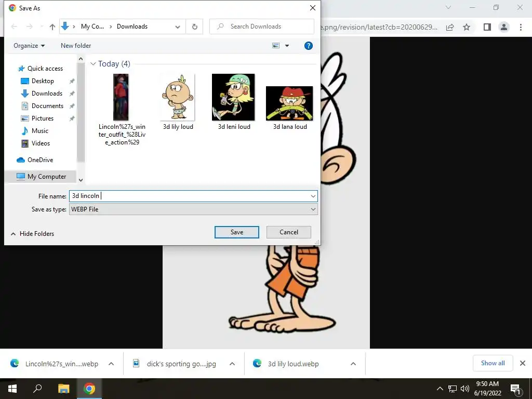Go forward in Save As dialog
The height and width of the screenshot is (399, 532).
(30, 26)
